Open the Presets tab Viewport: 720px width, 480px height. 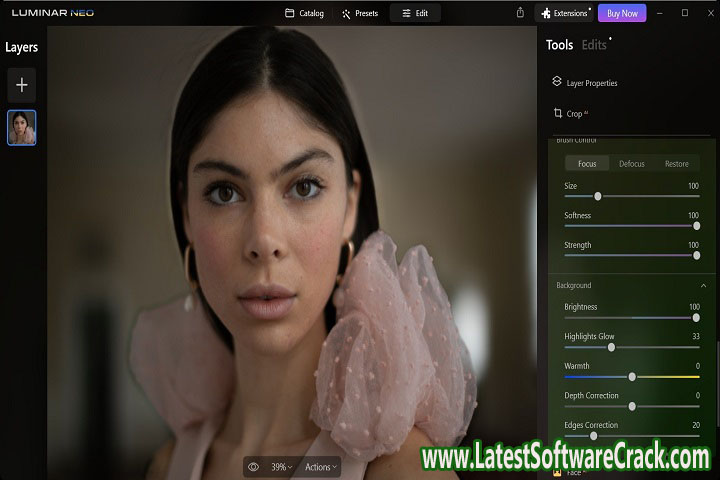pyautogui.click(x=360, y=13)
